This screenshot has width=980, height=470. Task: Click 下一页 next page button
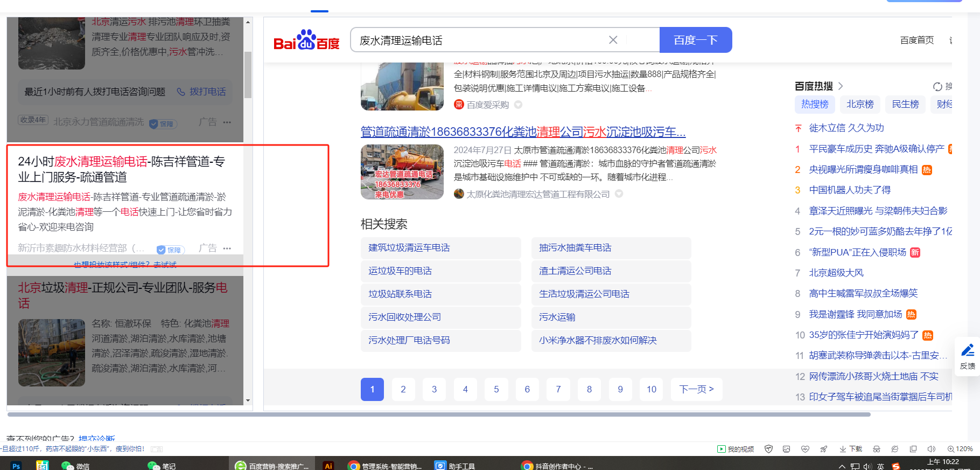coord(696,389)
